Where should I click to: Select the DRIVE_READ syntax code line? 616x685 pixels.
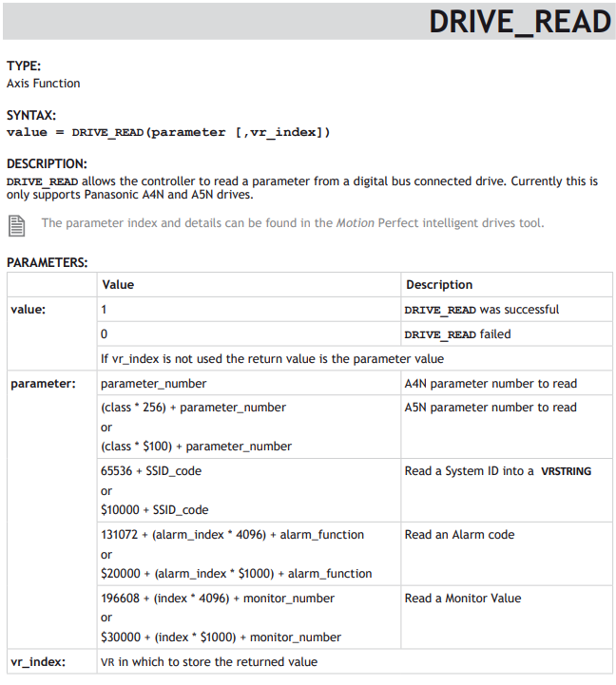click(x=168, y=132)
